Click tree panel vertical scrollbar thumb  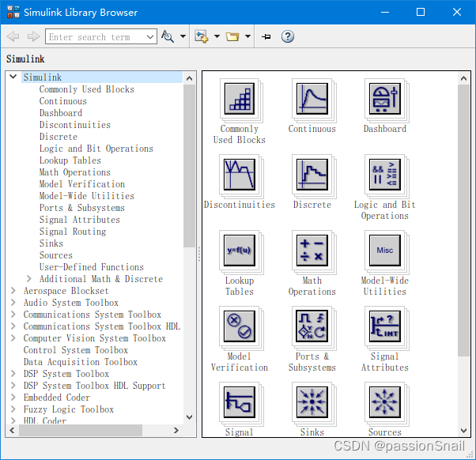pos(189,166)
